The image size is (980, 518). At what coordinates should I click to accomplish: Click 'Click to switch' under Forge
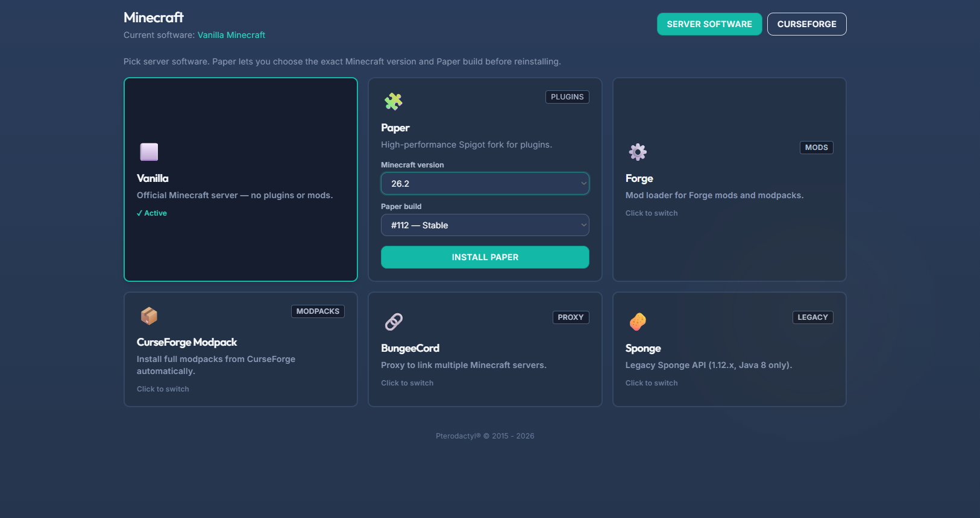[652, 213]
